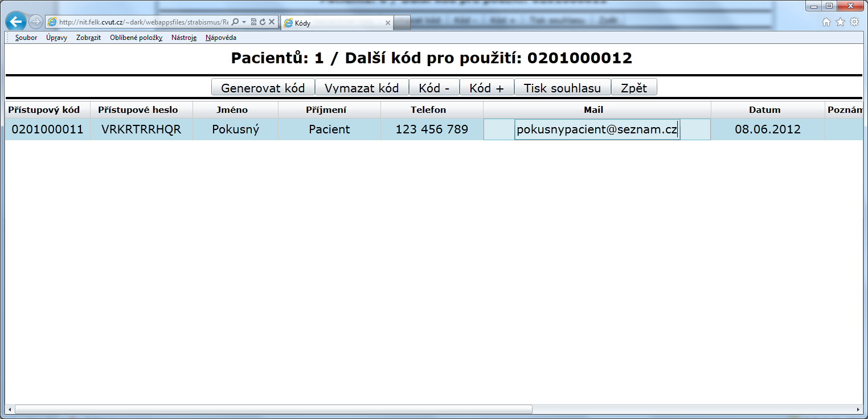This screenshot has height=419, width=868.
Task: Click the Jméno column header
Action: click(235, 109)
